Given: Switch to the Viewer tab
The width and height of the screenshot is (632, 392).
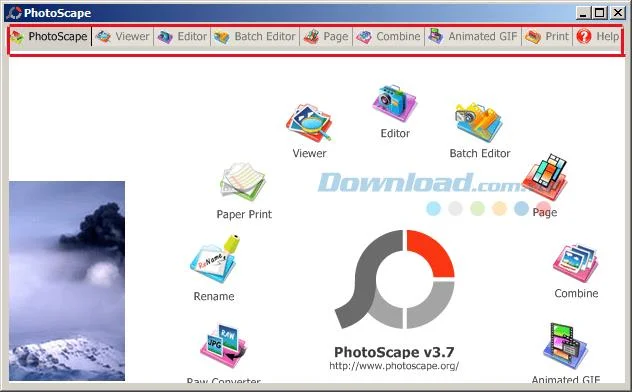Looking at the screenshot, I should (123, 37).
